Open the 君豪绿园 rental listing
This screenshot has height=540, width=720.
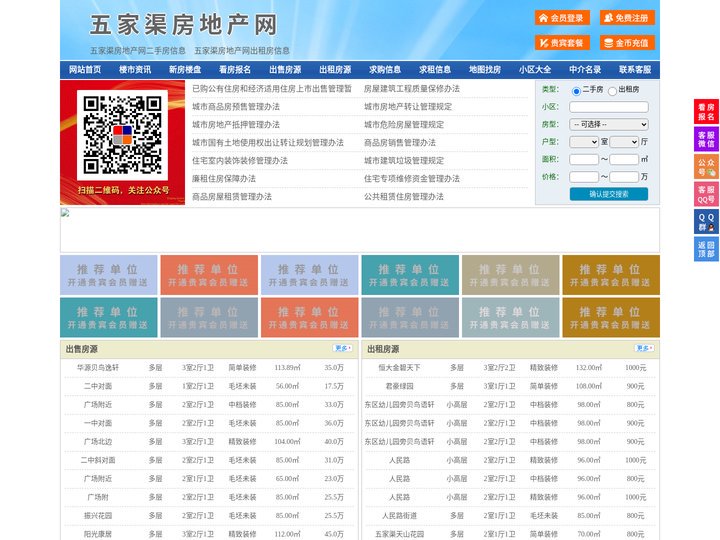click(x=399, y=386)
